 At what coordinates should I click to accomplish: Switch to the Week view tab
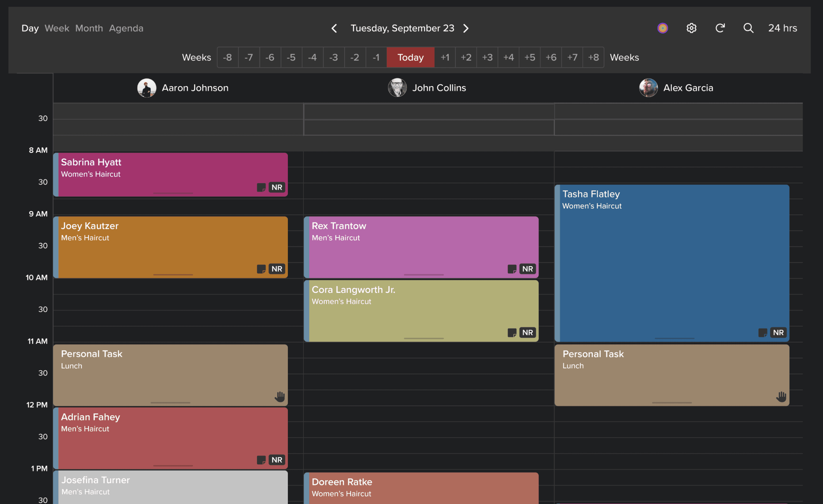57,28
